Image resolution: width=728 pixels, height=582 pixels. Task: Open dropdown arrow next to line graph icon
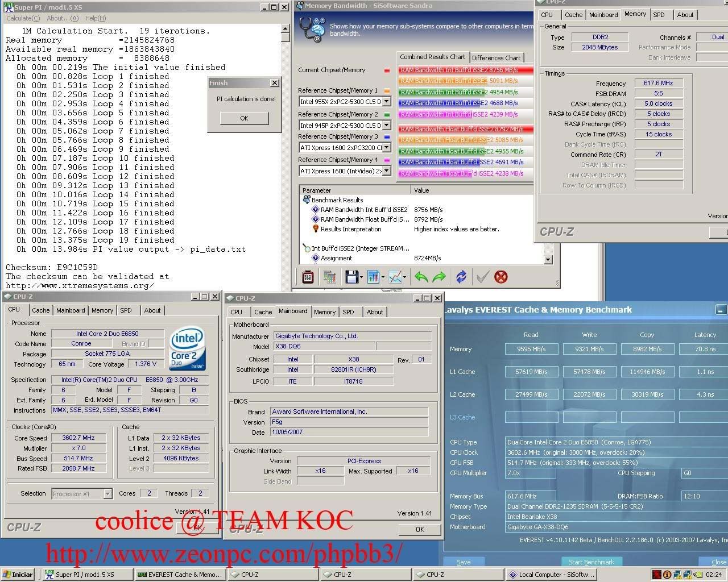click(406, 277)
